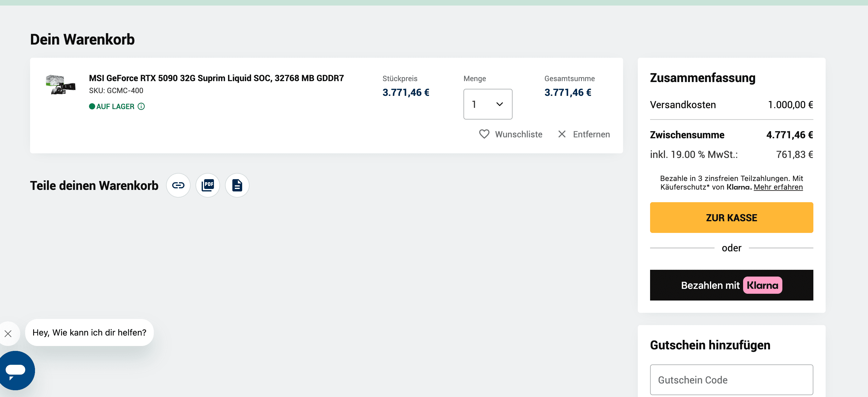The height and width of the screenshot is (397, 868).
Task: Open the MSI GeForce RTX 5090 product title
Action: pyautogui.click(x=216, y=78)
